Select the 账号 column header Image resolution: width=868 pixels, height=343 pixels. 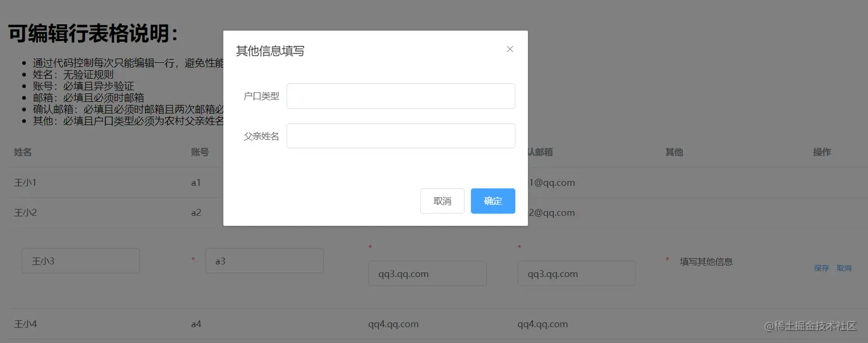coord(200,152)
